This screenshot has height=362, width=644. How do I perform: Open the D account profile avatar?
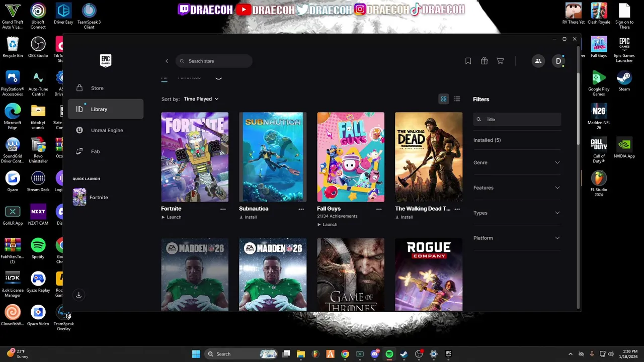coord(558,61)
